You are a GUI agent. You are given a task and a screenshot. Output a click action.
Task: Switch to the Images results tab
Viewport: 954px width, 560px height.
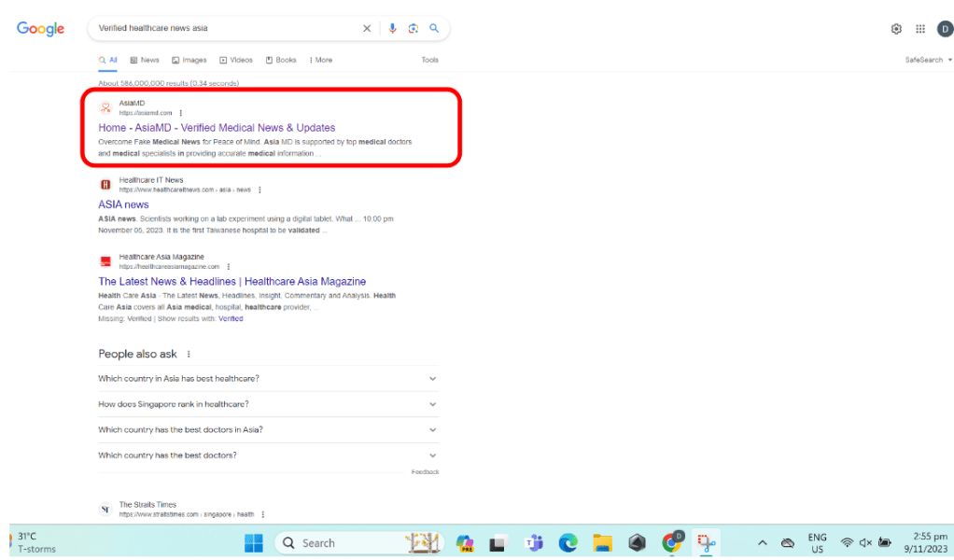click(x=189, y=60)
